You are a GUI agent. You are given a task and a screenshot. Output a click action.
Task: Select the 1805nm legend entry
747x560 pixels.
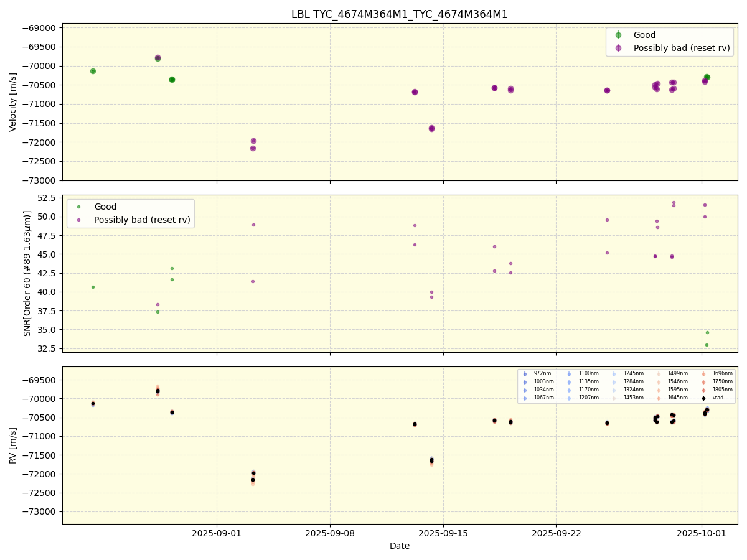click(x=722, y=390)
